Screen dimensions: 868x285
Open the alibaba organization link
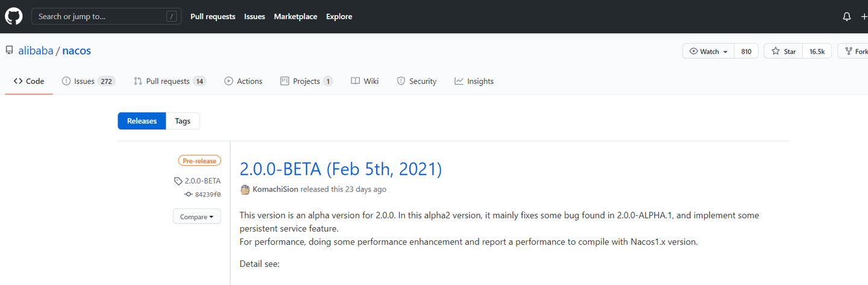[36, 51]
